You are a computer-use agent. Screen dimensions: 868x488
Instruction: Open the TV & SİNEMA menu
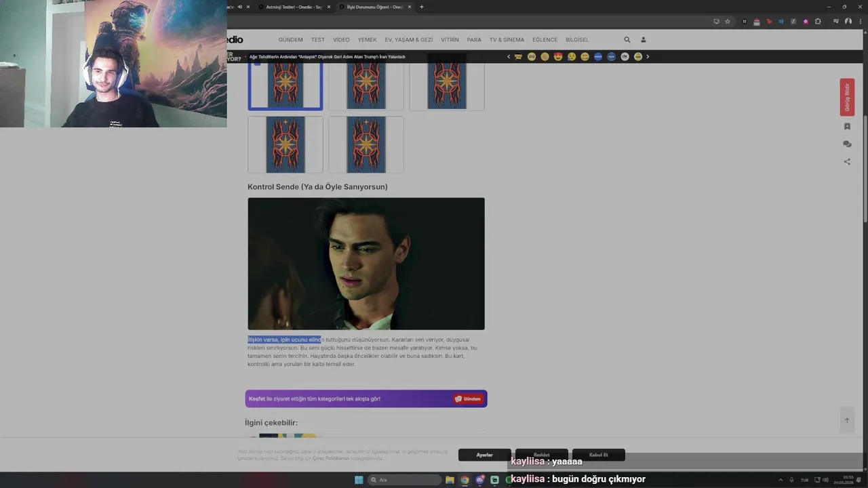pos(507,40)
